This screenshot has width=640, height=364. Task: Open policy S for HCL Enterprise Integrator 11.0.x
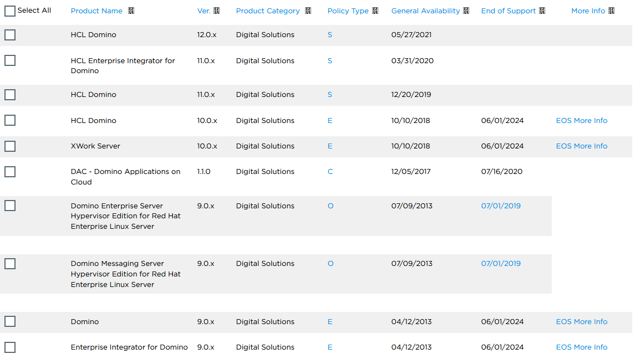click(330, 61)
